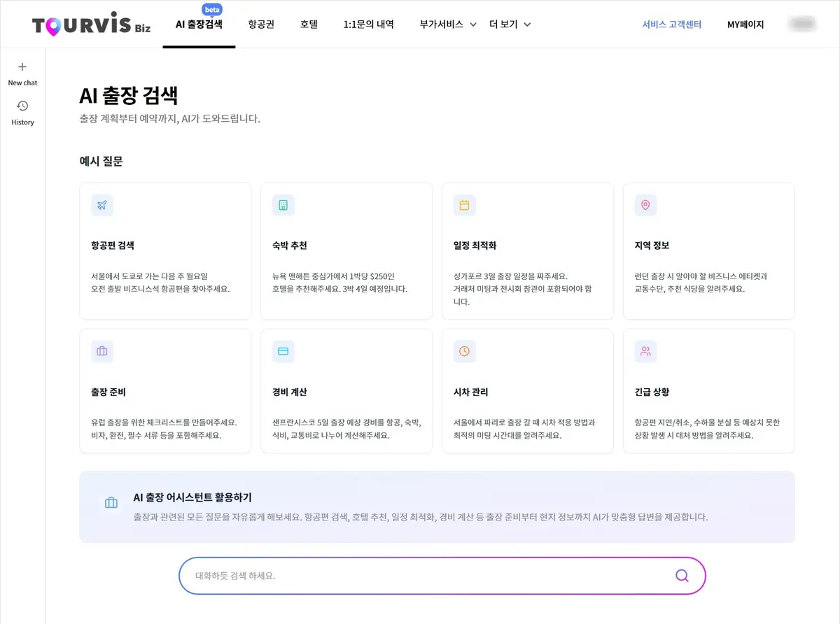Go to the 호텔 menu
840x624 pixels.
[x=309, y=24]
